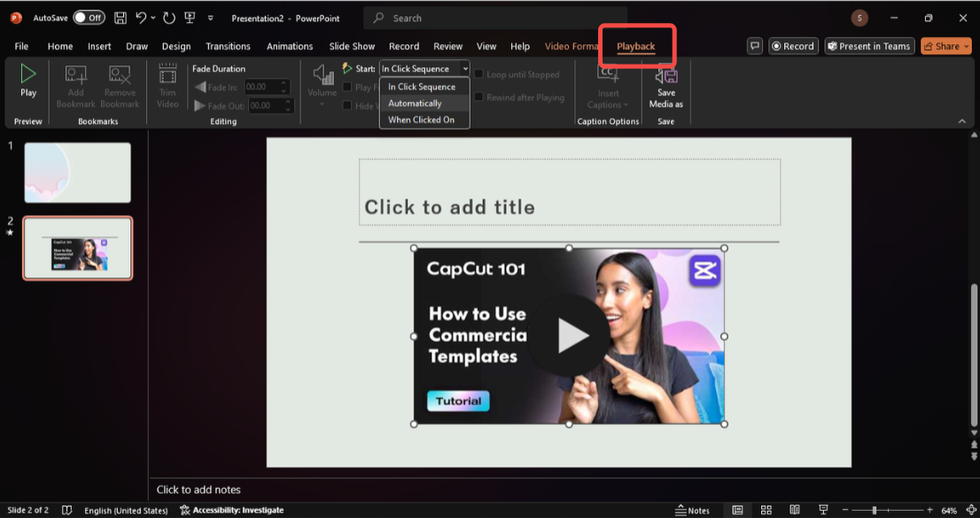Click the user account avatar
Screen dimensions: 980x518
(x=859, y=18)
